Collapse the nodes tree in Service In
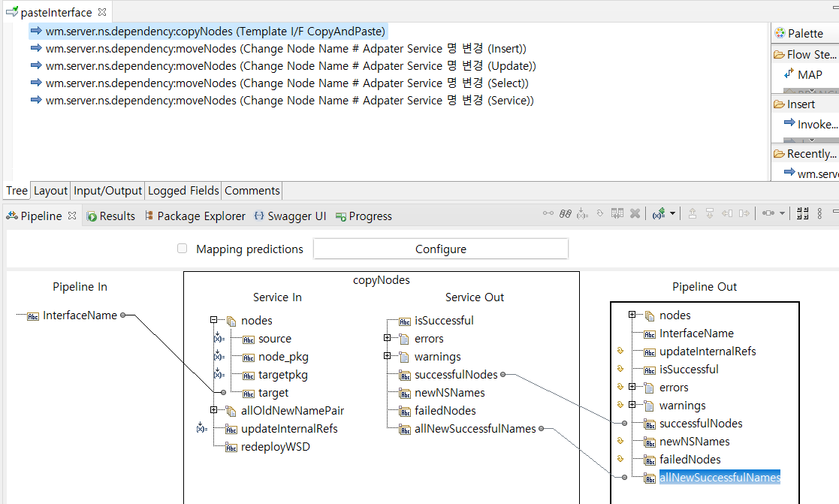Viewport: 839px width, 504px height. pyautogui.click(x=214, y=321)
